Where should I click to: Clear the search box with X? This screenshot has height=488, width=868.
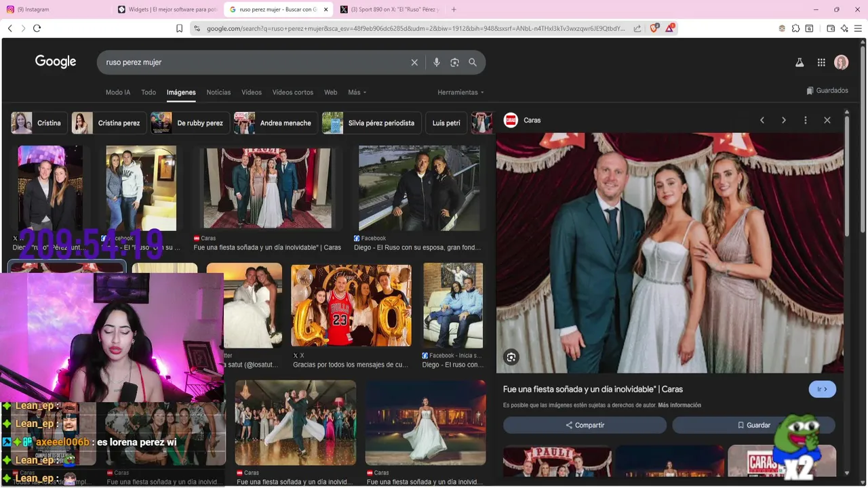coord(414,62)
